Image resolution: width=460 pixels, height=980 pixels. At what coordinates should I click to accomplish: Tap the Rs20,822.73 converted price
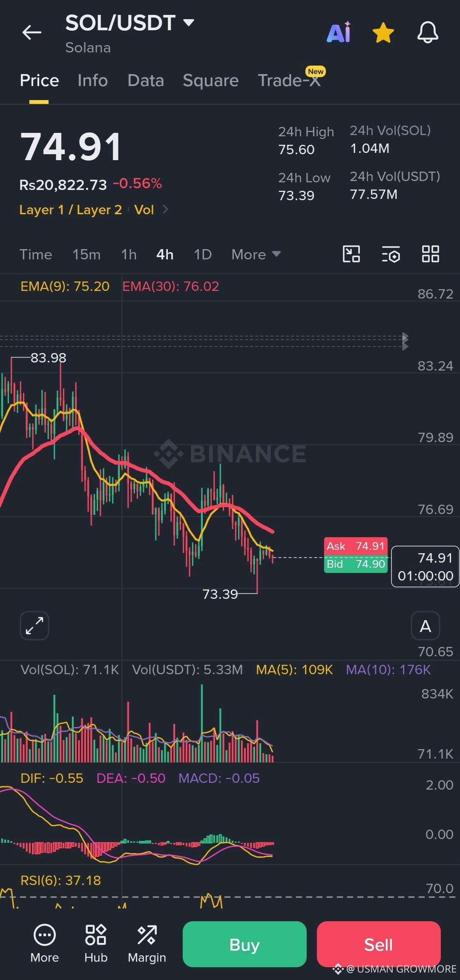63,185
